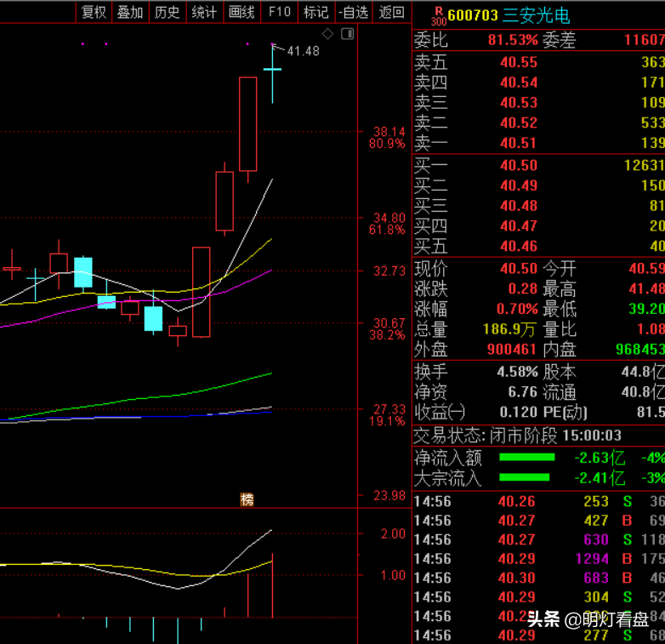Image resolution: width=665 pixels, height=644 pixels.
Task: Toggle the panel layout icon beside the diamond
Action: (x=346, y=33)
